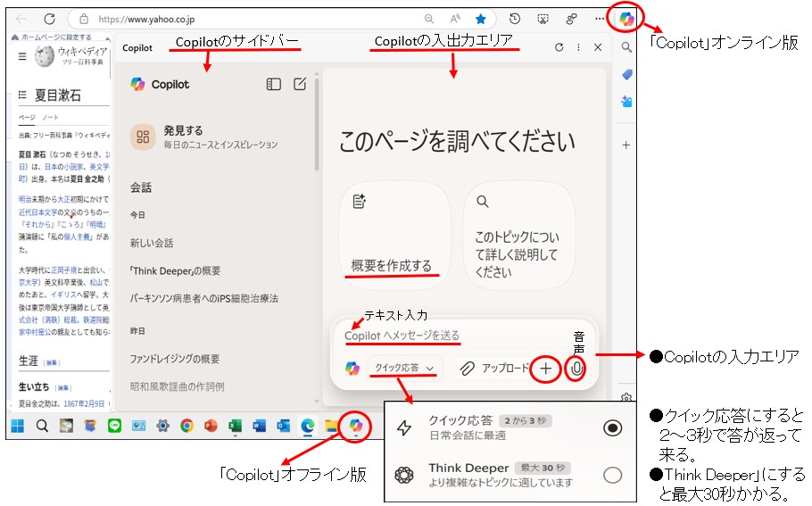The width and height of the screenshot is (812, 506).
Task: Open the Copilot pane three-dot menu
Action: (578, 48)
